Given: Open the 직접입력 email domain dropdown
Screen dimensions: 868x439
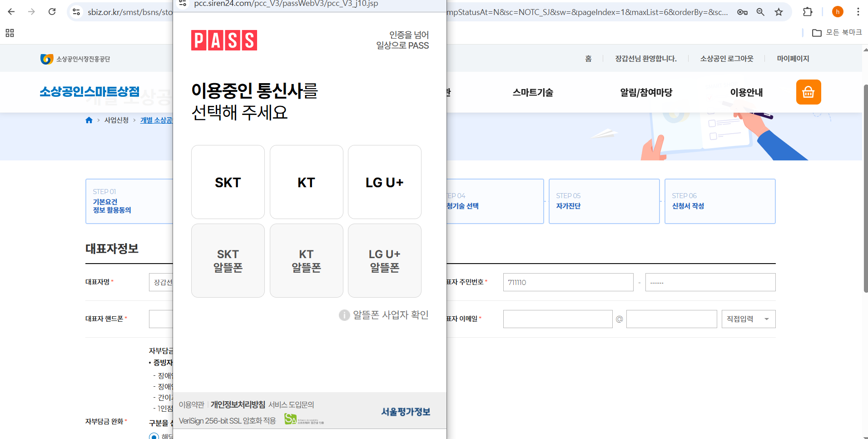Looking at the screenshot, I should (x=749, y=319).
